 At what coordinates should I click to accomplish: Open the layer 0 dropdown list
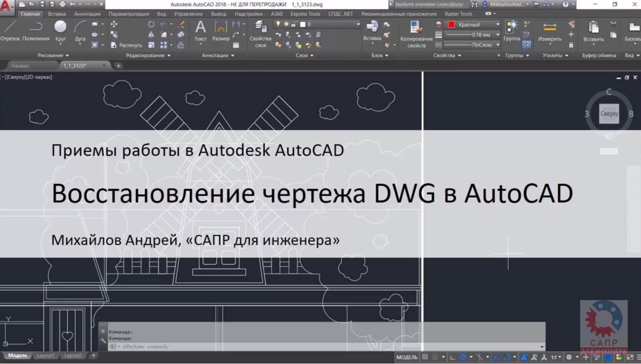pyautogui.click(x=317, y=24)
